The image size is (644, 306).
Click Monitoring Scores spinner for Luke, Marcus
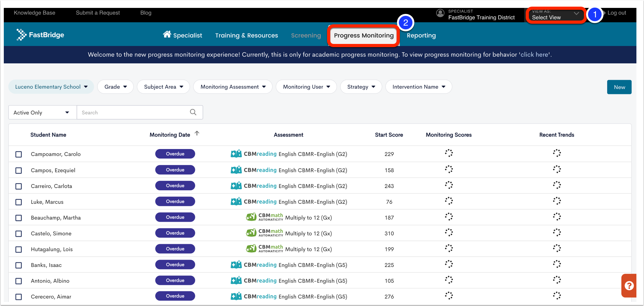click(x=449, y=201)
